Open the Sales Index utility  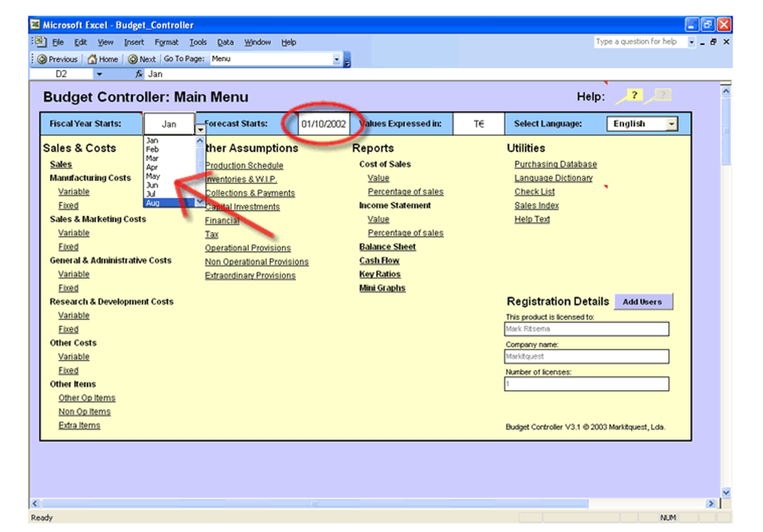tap(536, 206)
